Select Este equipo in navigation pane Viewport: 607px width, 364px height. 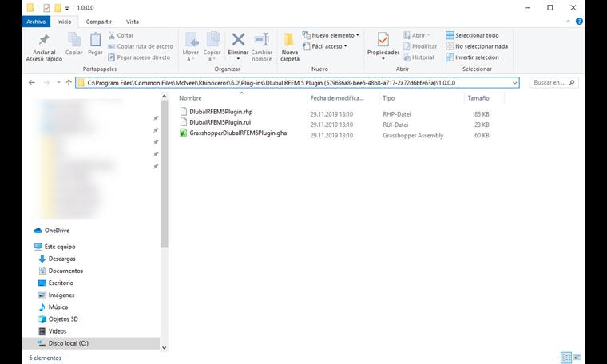point(54,247)
